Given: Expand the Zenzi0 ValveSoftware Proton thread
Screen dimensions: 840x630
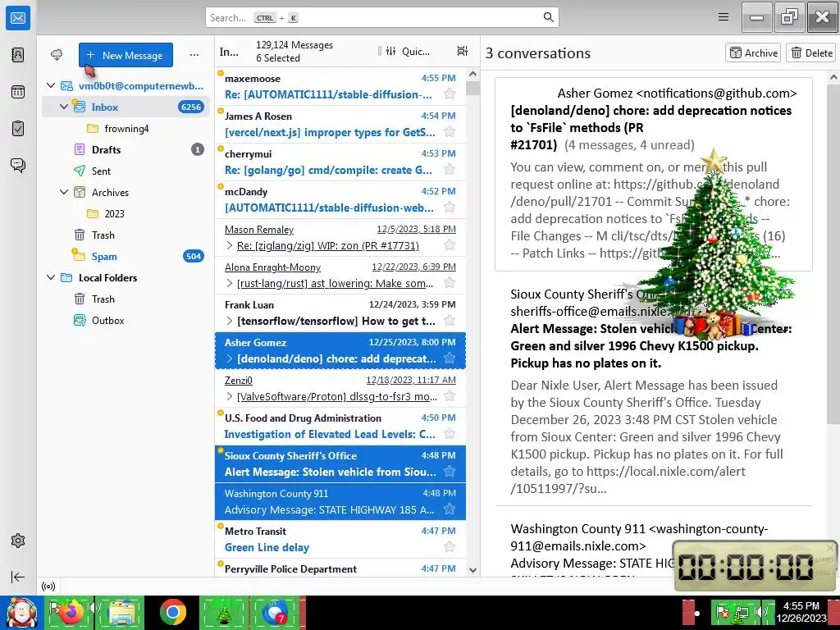Looking at the screenshot, I should [x=230, y=396].
